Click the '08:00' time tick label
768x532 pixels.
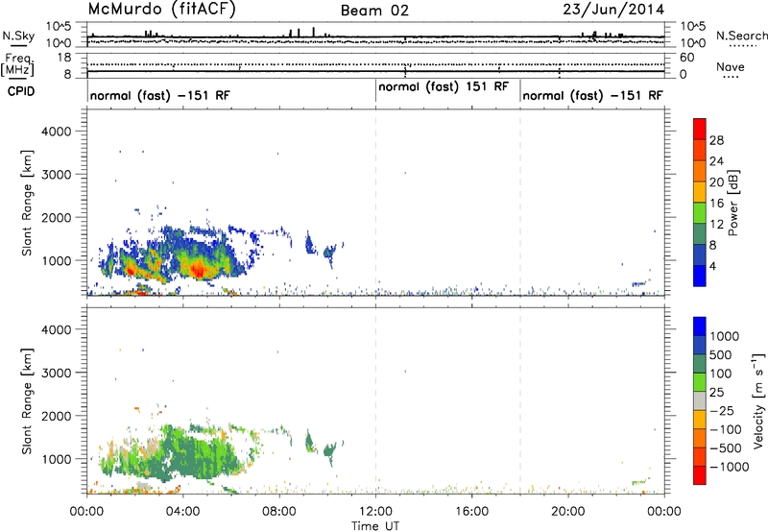tap(279, 512)
